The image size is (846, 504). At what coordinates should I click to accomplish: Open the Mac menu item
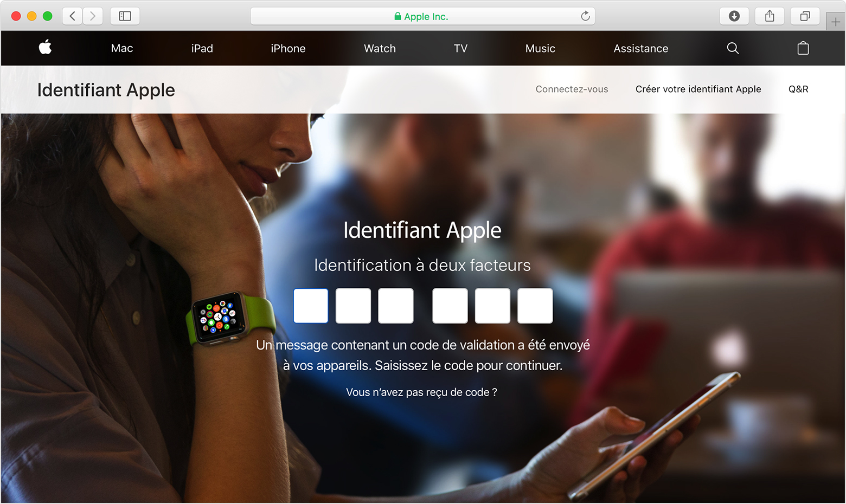point(122,48)
